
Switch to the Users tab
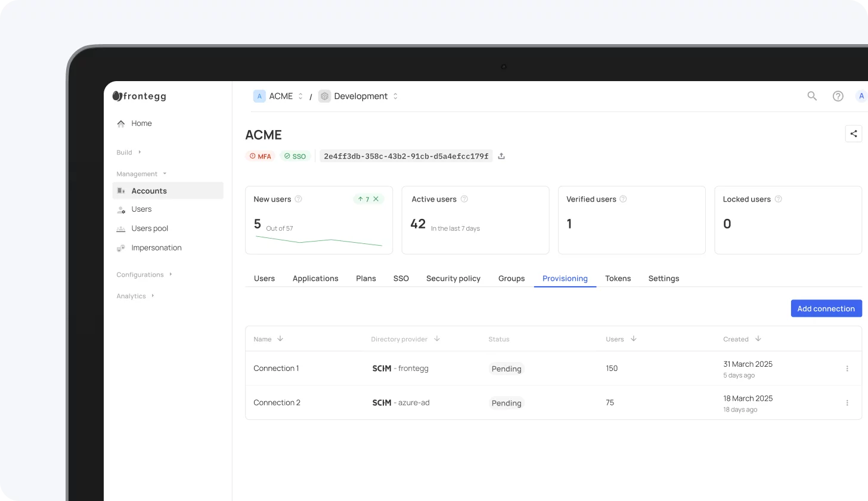click(264, 279)
